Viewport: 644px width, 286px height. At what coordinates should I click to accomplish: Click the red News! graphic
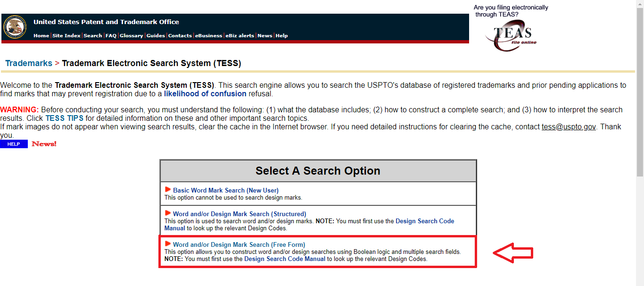point(44,144)
